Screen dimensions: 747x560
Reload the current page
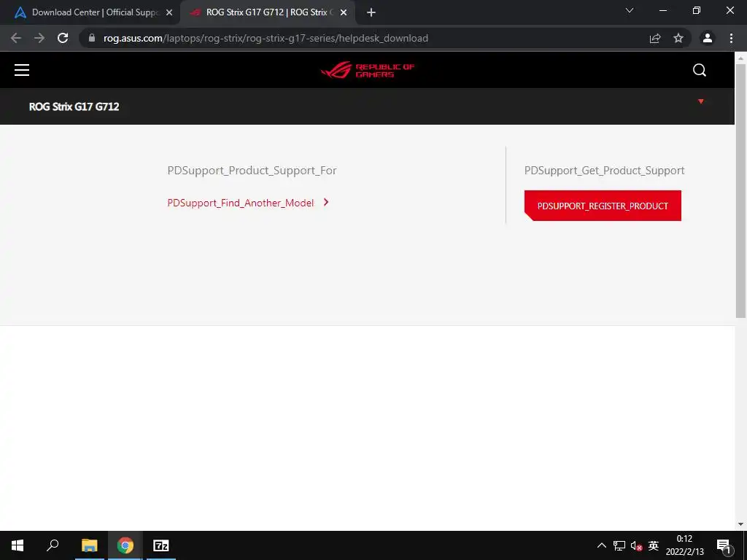(x=63, y=38)
